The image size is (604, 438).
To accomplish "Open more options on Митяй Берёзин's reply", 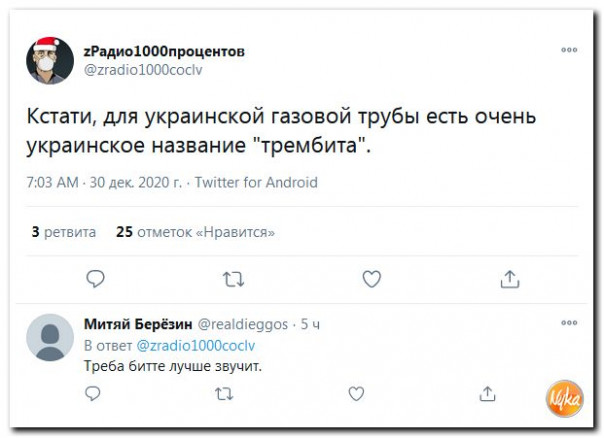I will pos(569,324).
